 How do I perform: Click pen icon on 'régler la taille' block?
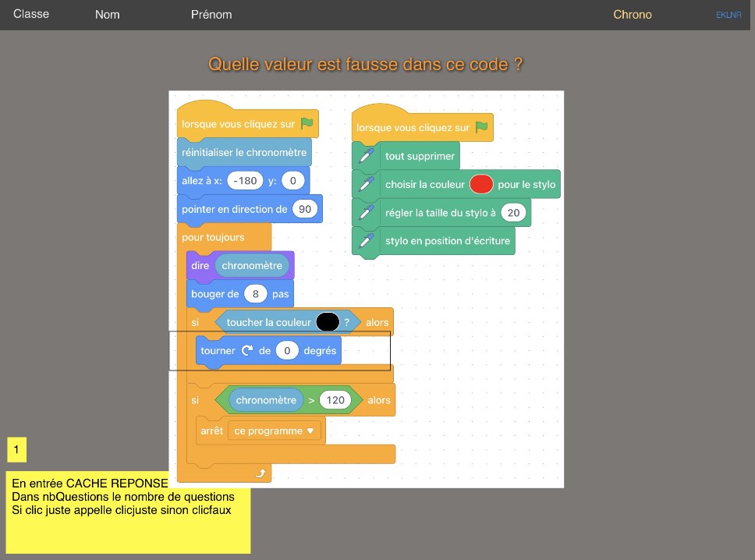point(367,212)
